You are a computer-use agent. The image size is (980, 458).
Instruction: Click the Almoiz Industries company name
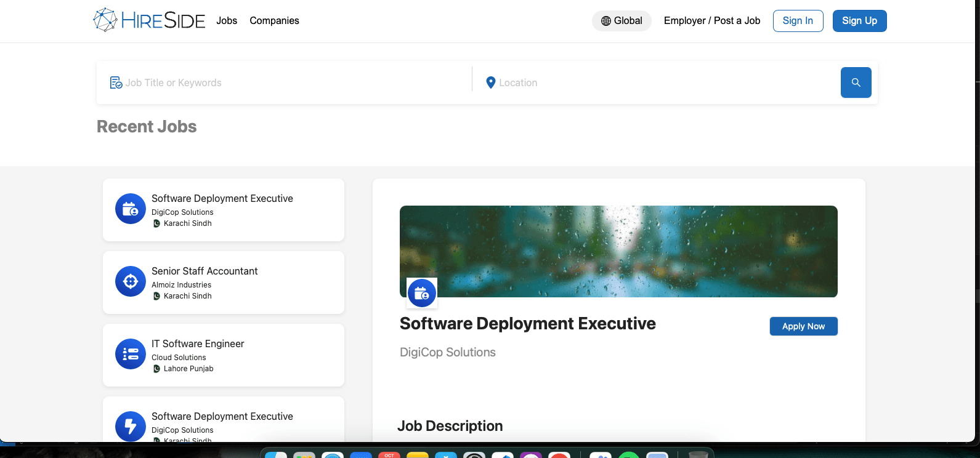(x=181, y=285)
